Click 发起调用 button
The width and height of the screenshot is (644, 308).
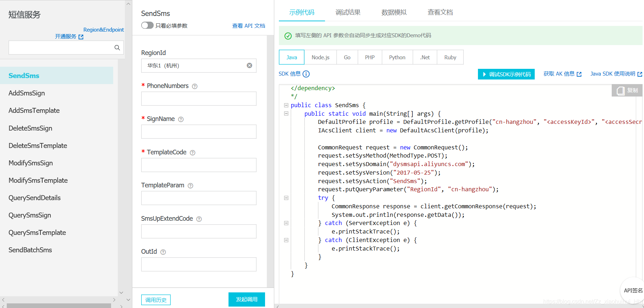pos(247,299)
